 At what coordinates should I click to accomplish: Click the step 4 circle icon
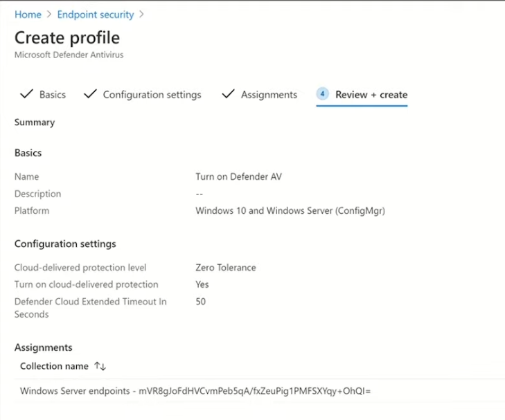[x=322, y=94]
